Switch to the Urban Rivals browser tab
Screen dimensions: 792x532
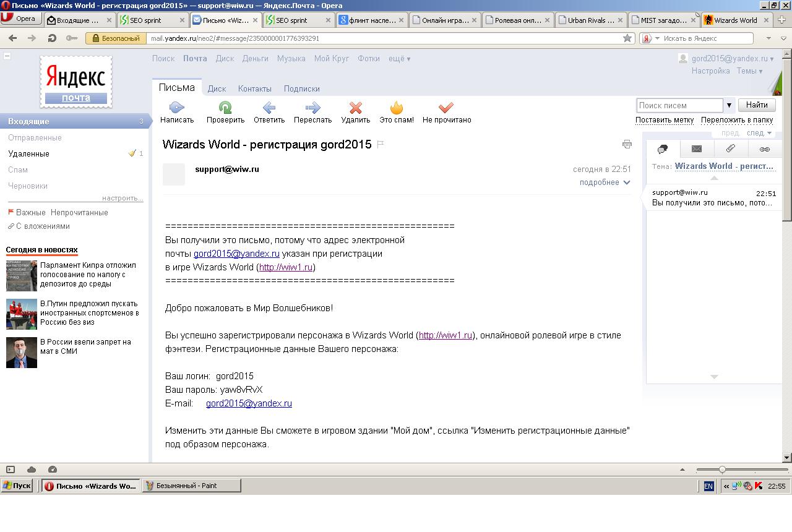[591, 20]
